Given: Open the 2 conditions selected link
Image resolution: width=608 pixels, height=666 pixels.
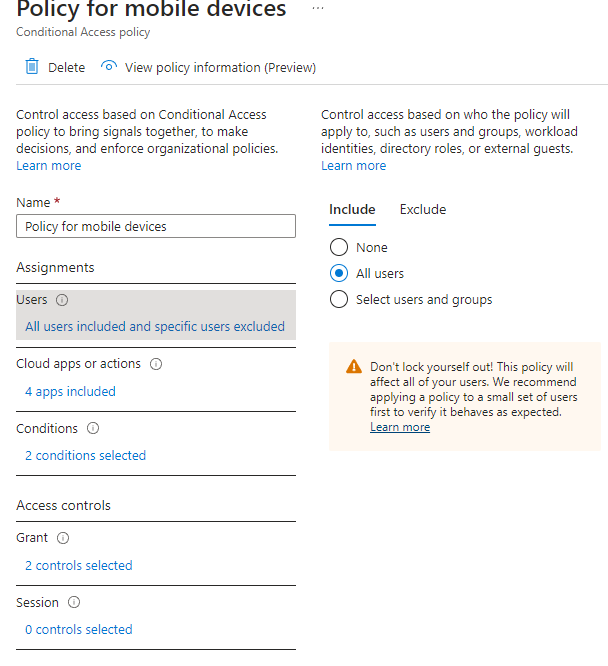Looking at the screenshot, I should (x=85, y=455).
